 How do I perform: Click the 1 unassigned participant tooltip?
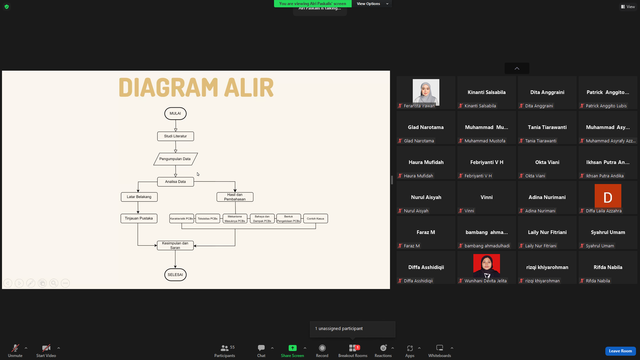click(352, 329)
